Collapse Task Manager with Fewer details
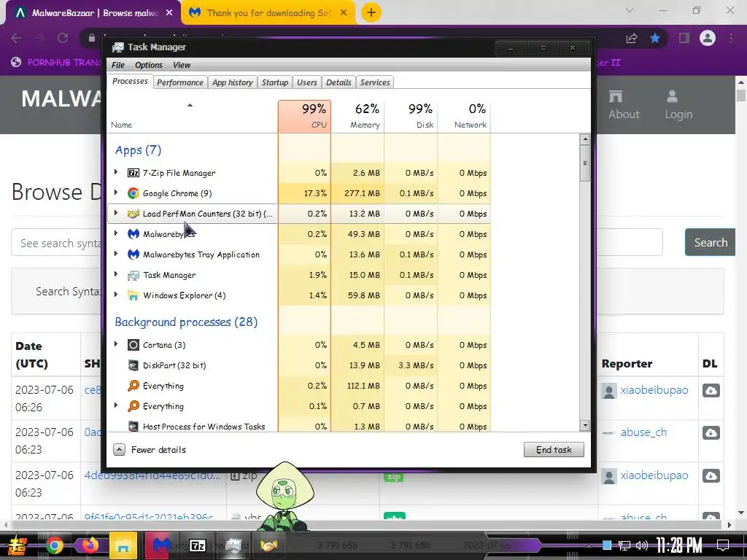Viewport: 747px width, 560px height. (x=150, y=449)
